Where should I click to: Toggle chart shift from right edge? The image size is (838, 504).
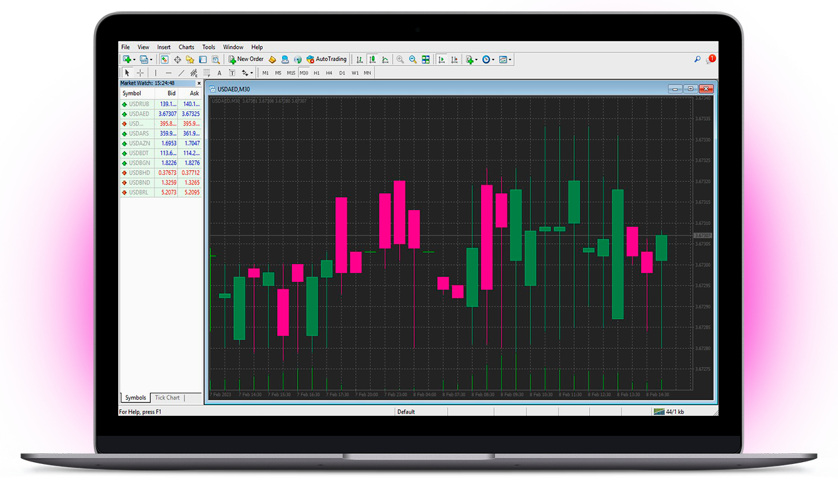[x=455, y=59]
